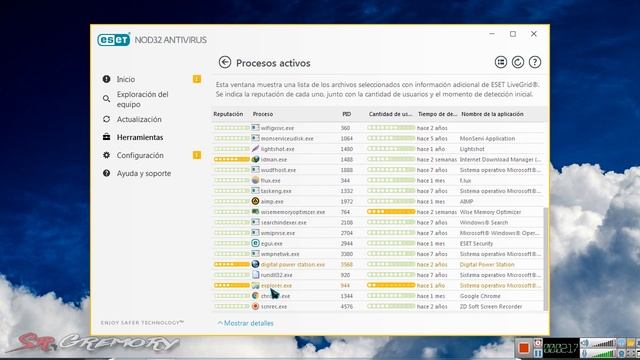Click the Herramientas briefcase icon

107,137
